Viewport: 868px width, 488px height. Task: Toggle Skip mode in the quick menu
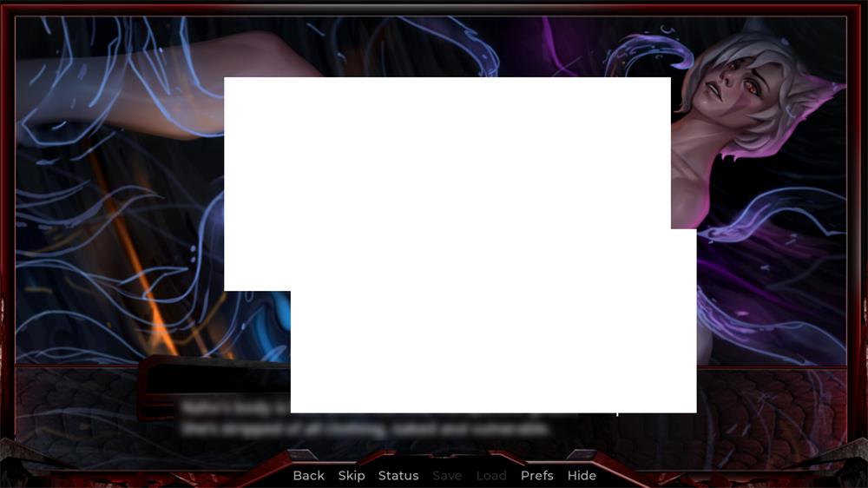pyautogui.click(x=352, y=476)
